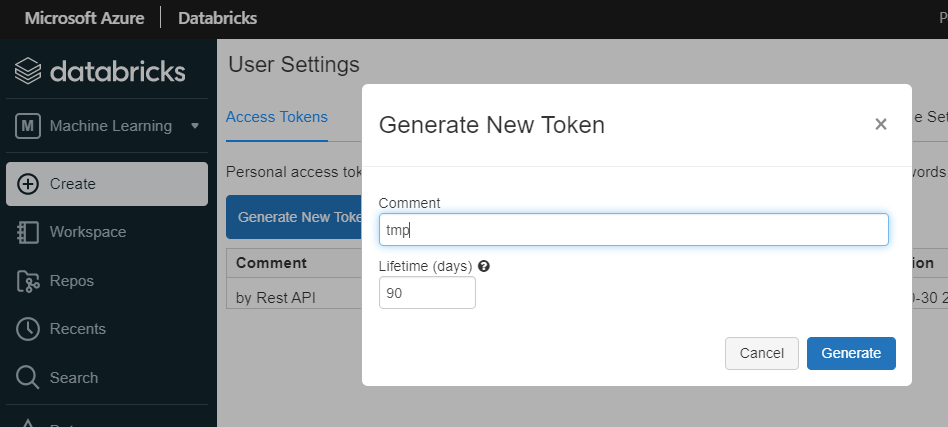Click the Databricks logo icon in sidebar
The image size is (948, 427).
28,71
